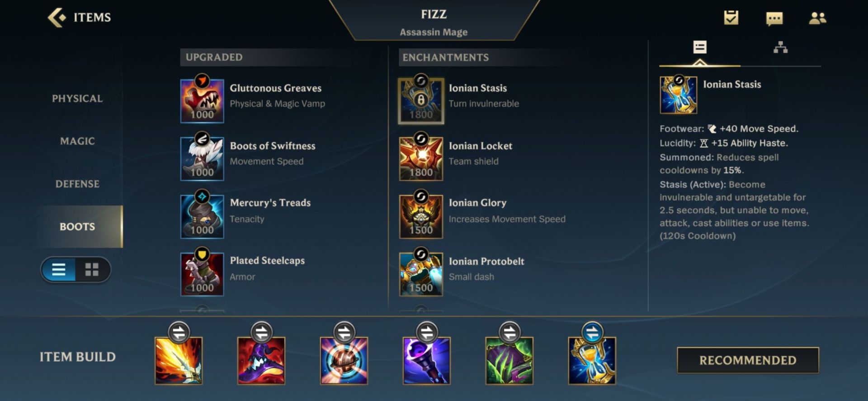Pick the Mercury's Treads item icon

202,216
